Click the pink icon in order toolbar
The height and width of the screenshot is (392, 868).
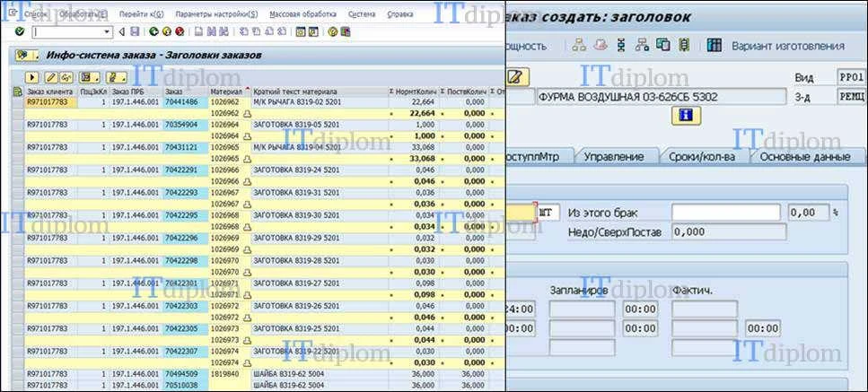point(601,46)
